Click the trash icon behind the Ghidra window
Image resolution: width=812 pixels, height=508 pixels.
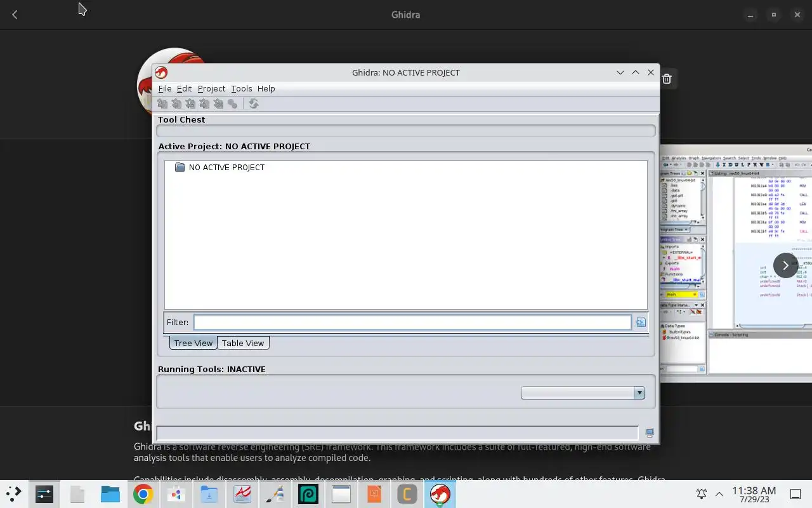point(667,79)
